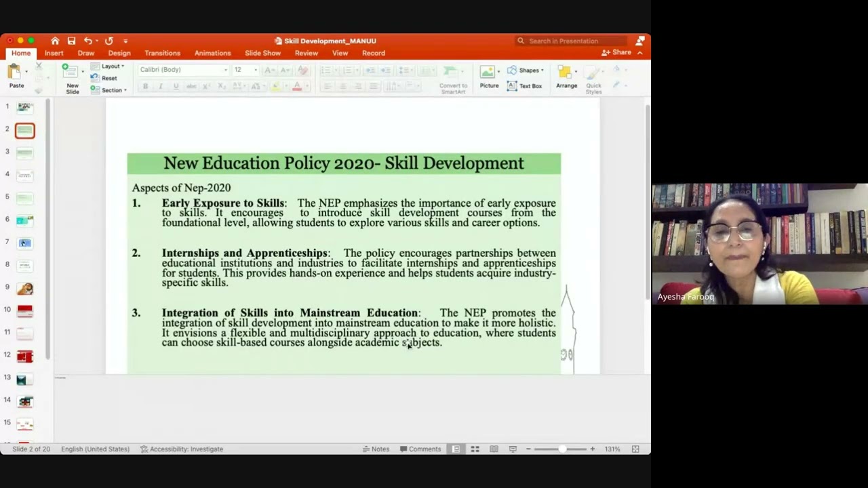This screenshot has width=868, height=488.
Task: Increase the font size
Action: [x=269, y=70]
